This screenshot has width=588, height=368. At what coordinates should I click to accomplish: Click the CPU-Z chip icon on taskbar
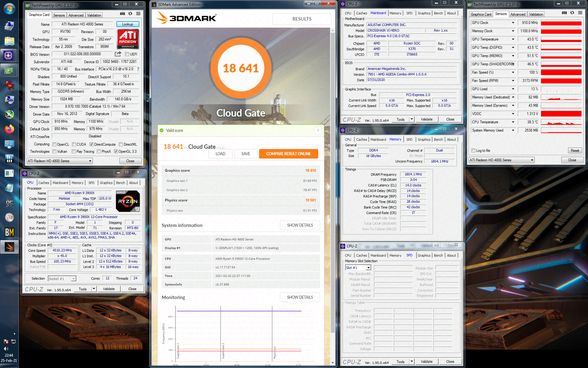point(8,56)
